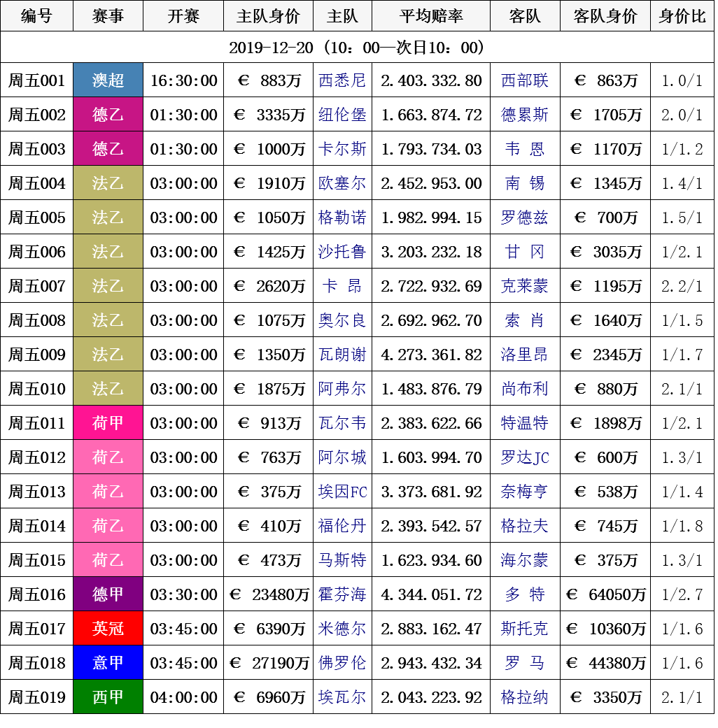
Task: Open away team 格拉纳
Action: tap(525, 697)
